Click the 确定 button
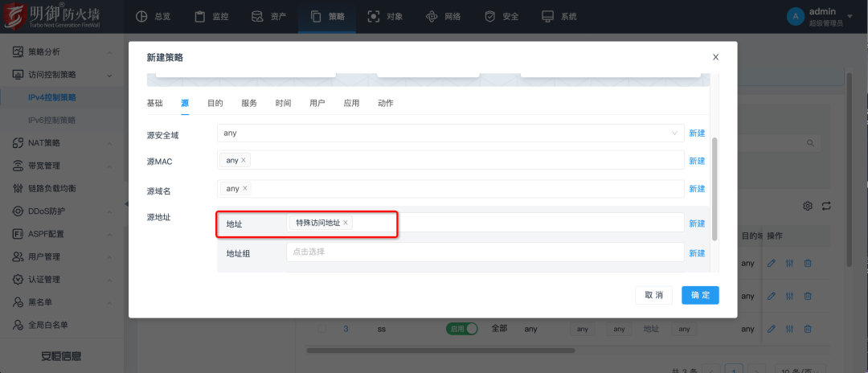The image size is (868, 373). tap(700, 295)
